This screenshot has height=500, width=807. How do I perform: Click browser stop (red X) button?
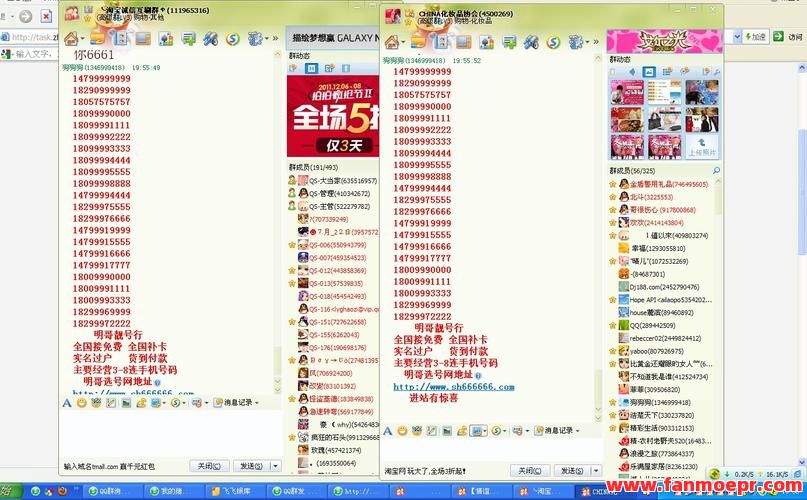pos(46,16)
